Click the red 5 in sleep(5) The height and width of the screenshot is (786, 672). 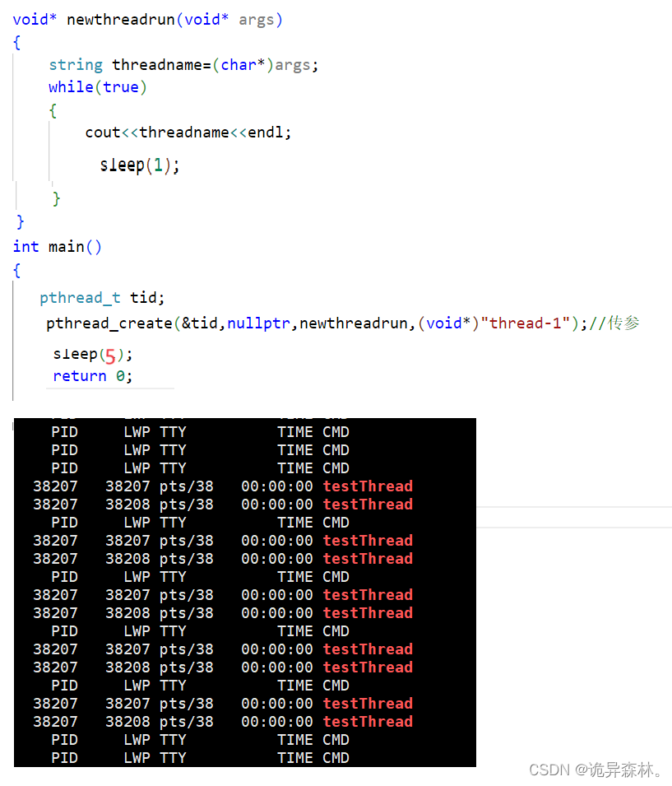[x=110, y=356]
